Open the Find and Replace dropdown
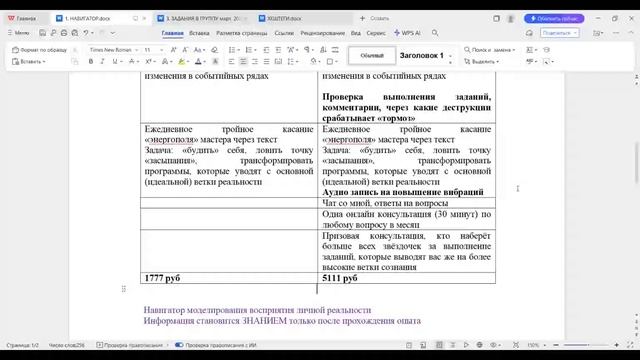 click(490, 50)
